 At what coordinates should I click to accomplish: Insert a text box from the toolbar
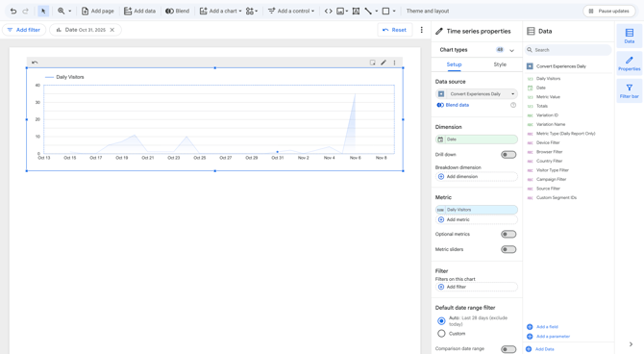pos(356,12)
